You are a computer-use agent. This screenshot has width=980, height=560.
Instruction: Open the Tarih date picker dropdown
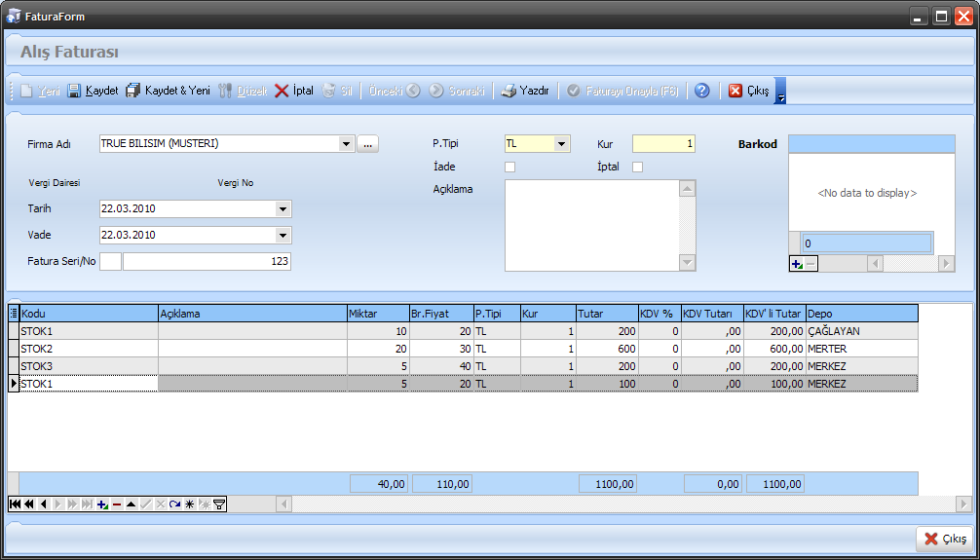coord(283,208)
